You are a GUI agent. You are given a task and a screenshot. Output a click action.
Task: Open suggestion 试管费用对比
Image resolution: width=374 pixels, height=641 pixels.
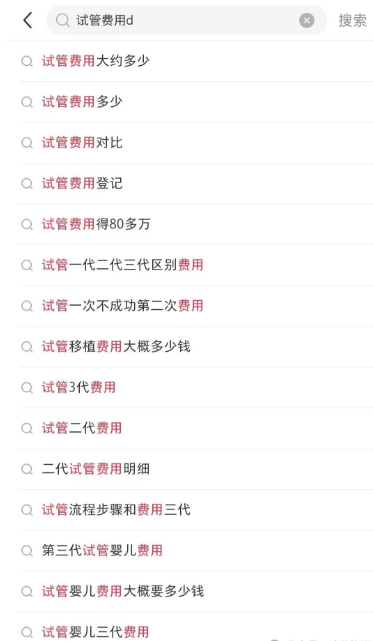[x=196, y=143]
